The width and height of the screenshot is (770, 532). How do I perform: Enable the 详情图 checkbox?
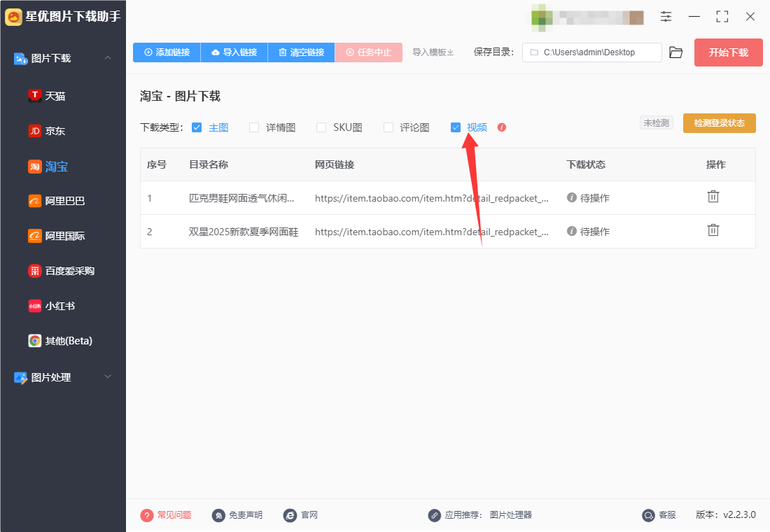point(254,127)
